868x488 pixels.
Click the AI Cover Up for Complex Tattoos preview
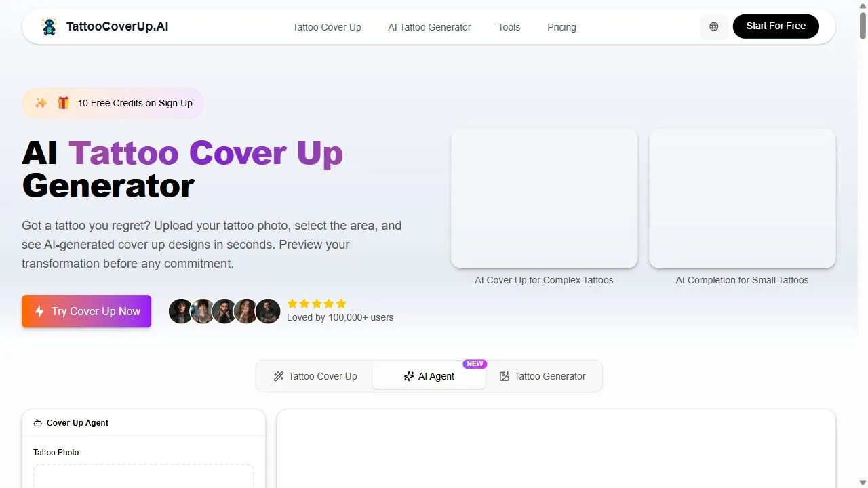coord(544,199)
